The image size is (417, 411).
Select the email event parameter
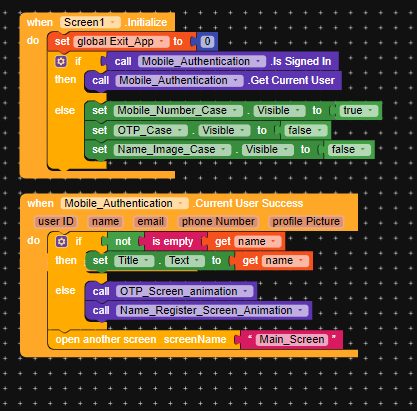150,222
